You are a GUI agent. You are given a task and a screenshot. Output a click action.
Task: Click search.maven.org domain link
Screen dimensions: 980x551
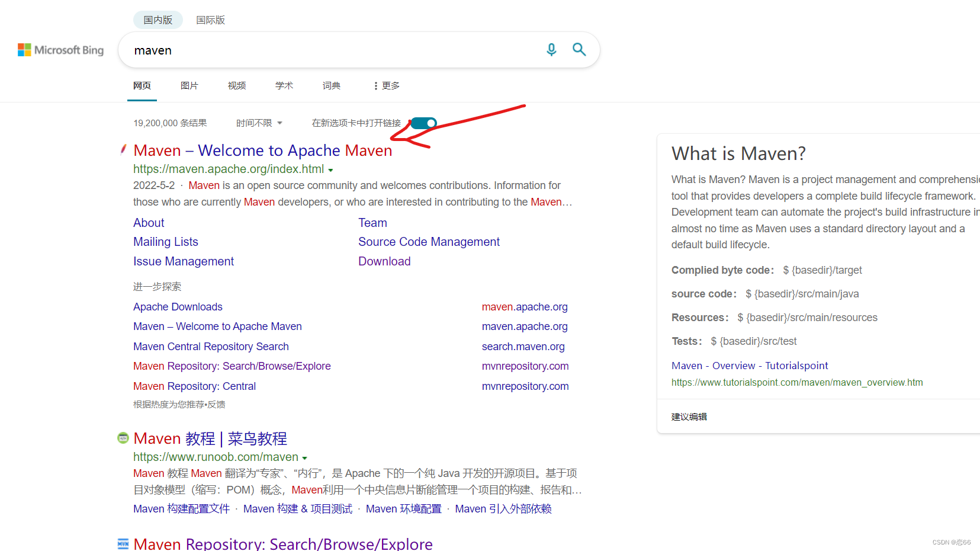(523, 347)
